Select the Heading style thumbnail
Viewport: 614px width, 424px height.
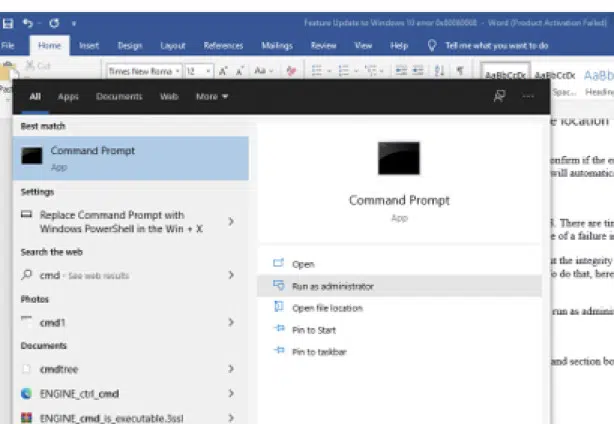click(x=598, y=82)
